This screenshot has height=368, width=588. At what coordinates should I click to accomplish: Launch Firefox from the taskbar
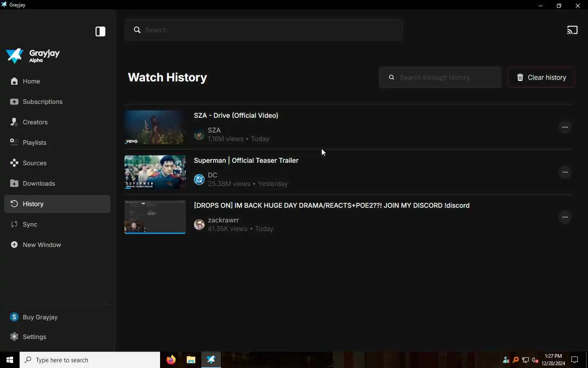(171, 360)
